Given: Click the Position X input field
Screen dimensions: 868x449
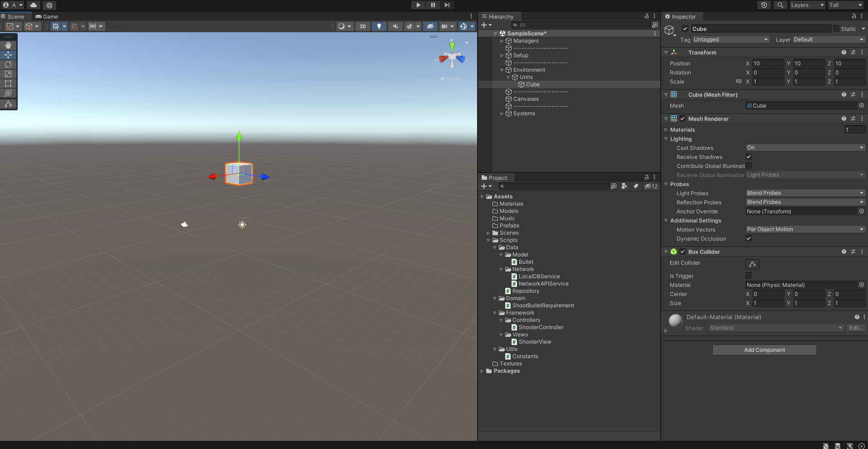Looking at the screenshot, I should tap(768, 64).
